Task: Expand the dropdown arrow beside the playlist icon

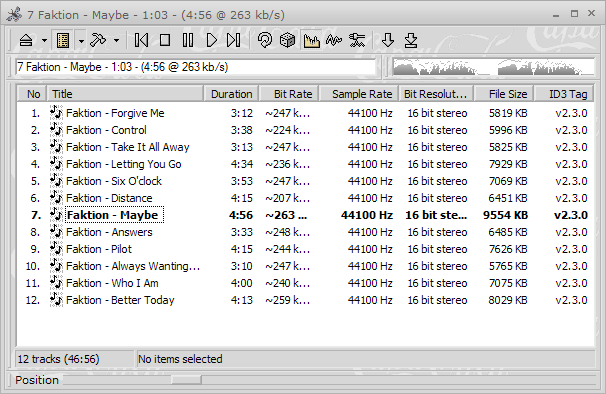Action: (x=81, y=40)
